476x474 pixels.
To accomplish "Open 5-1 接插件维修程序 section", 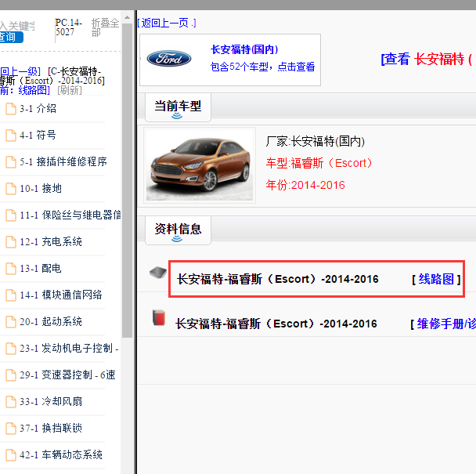I will 63,162.
